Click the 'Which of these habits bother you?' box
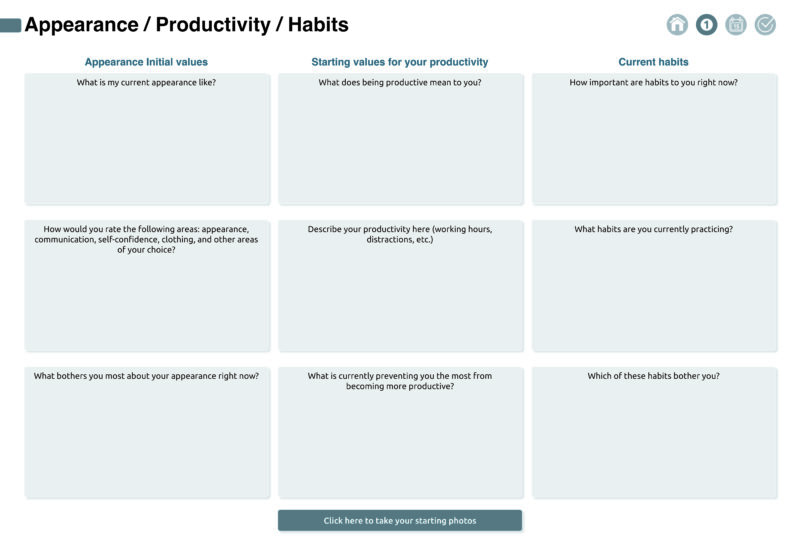The image size is (800, 556). 654,440
